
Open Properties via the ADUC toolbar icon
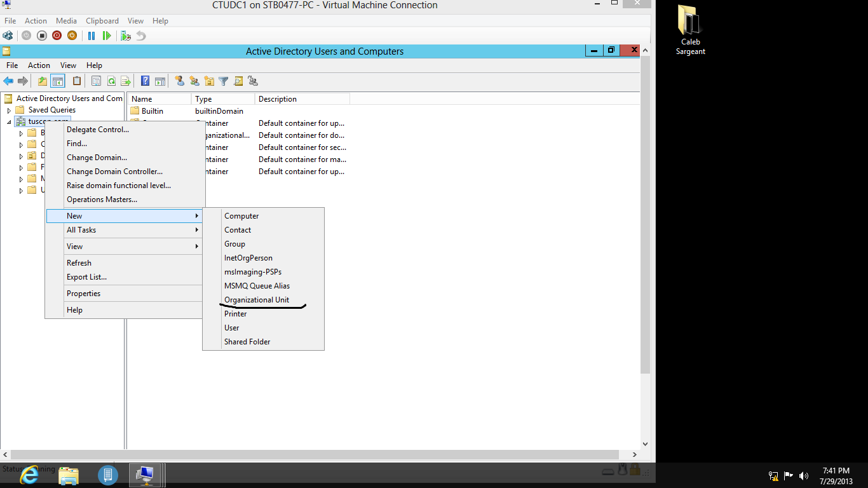96,81
